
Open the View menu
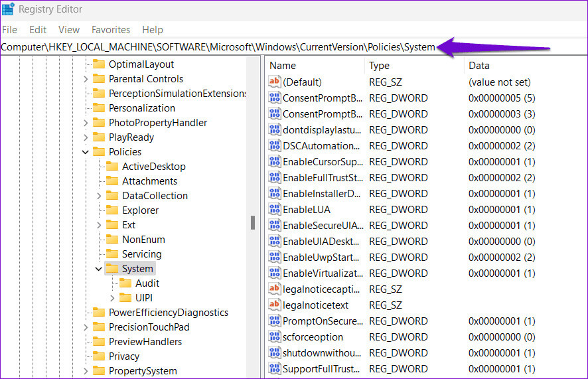[69, 30]
